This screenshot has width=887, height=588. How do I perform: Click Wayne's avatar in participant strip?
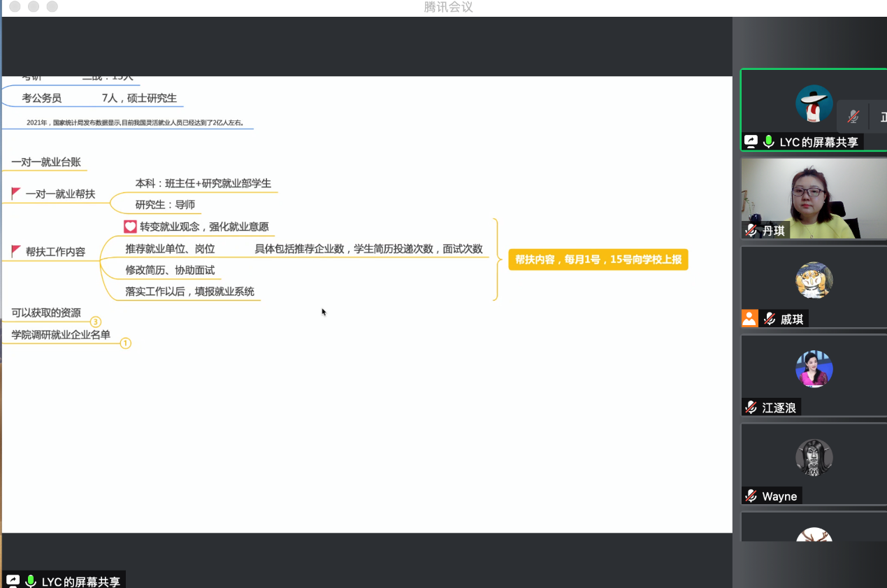pyautogui.click(x=814, y=458)
